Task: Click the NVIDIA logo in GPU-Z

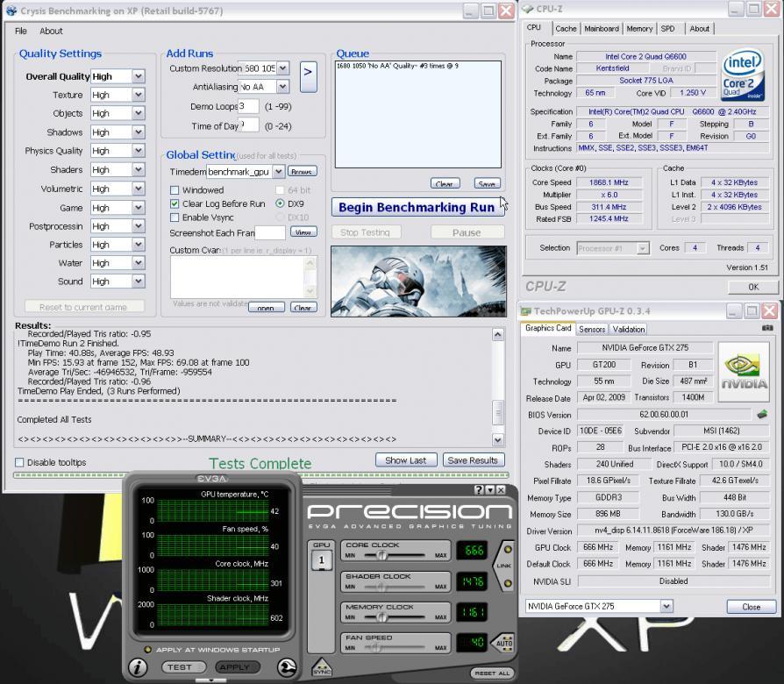Action: 744,372
